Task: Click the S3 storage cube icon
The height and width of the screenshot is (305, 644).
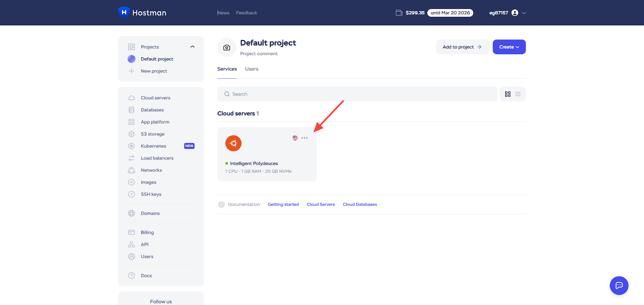Action: click(x=131, y=134)
